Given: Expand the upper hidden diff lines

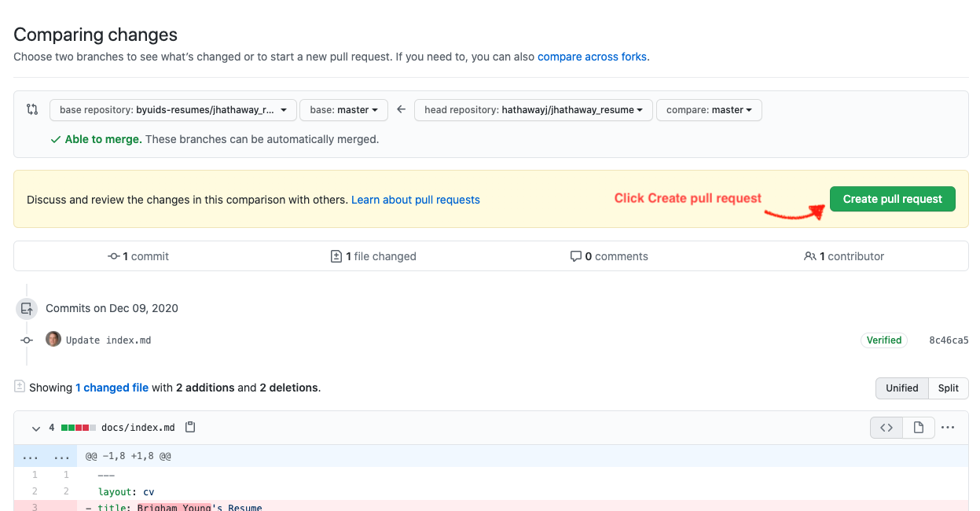Looking at the screenshot, I should pyautogui.click(x=30, y=456).
